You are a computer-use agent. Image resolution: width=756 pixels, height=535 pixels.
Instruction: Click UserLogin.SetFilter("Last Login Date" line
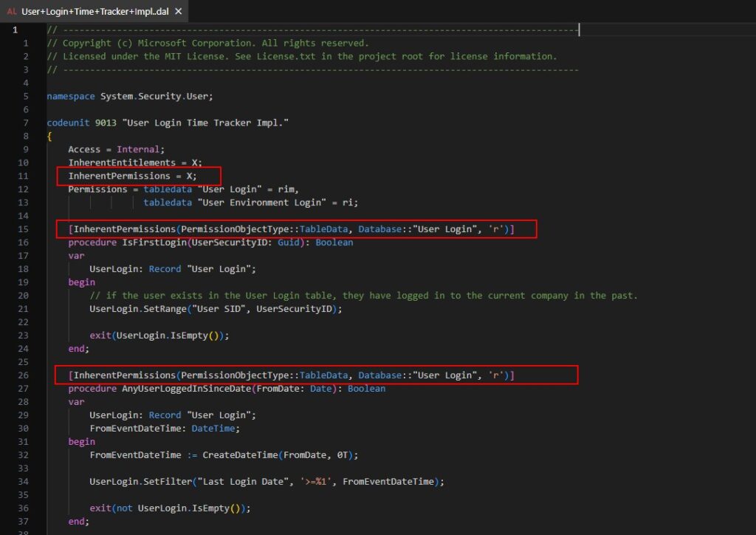(267, 482)
